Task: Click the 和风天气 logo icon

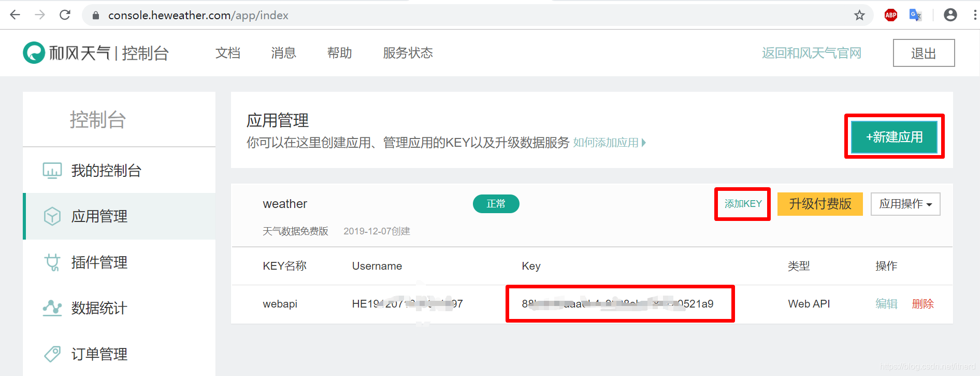Action: point(34,53)
